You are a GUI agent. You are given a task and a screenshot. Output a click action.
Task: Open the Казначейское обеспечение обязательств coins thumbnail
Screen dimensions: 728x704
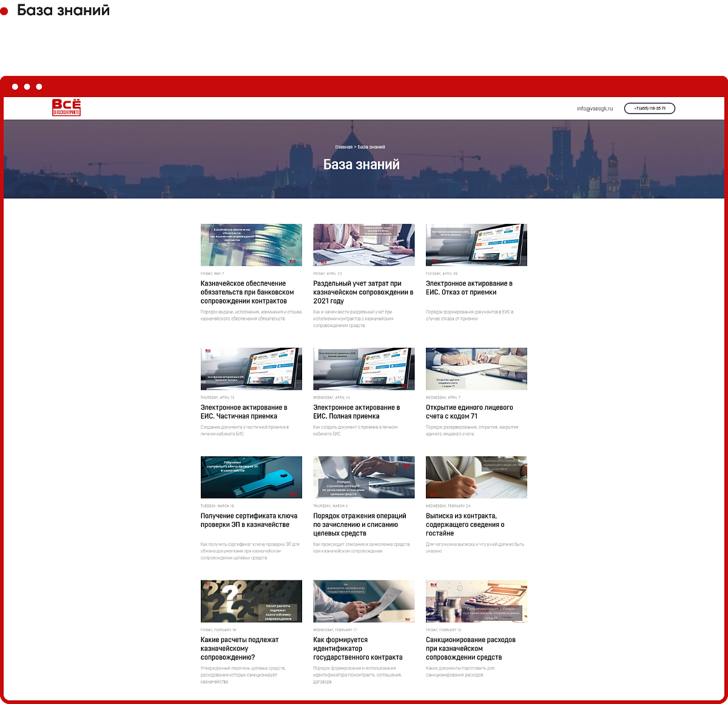tap(251, 245)
